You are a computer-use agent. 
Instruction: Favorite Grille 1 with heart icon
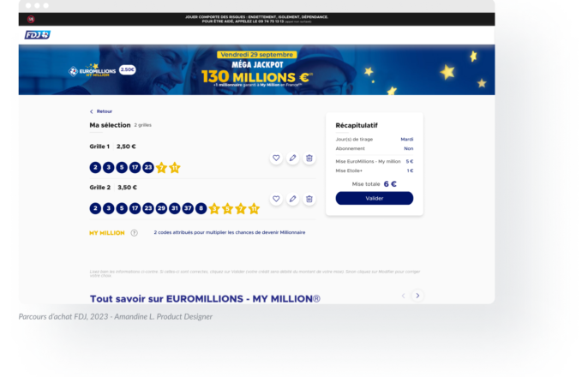pos(276,159)
